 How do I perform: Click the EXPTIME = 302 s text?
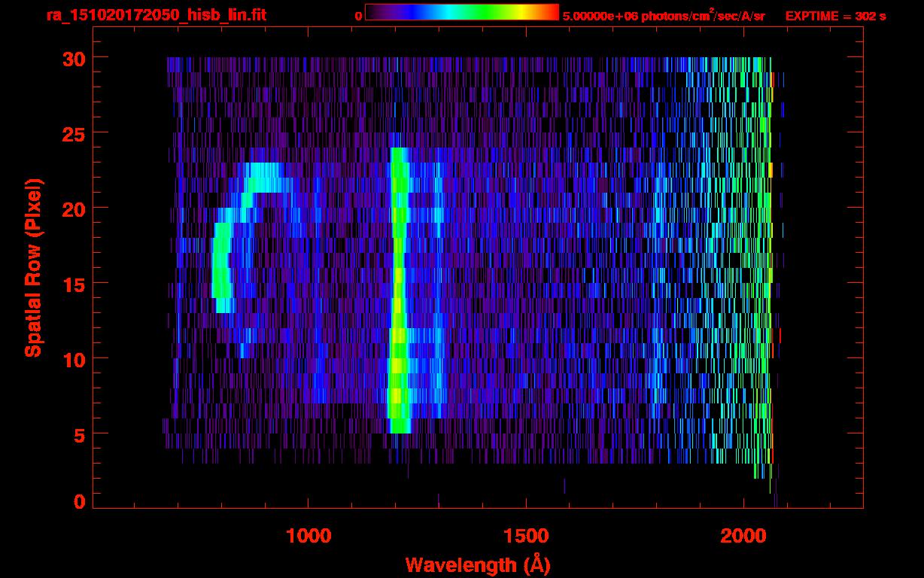click(835, 16)
